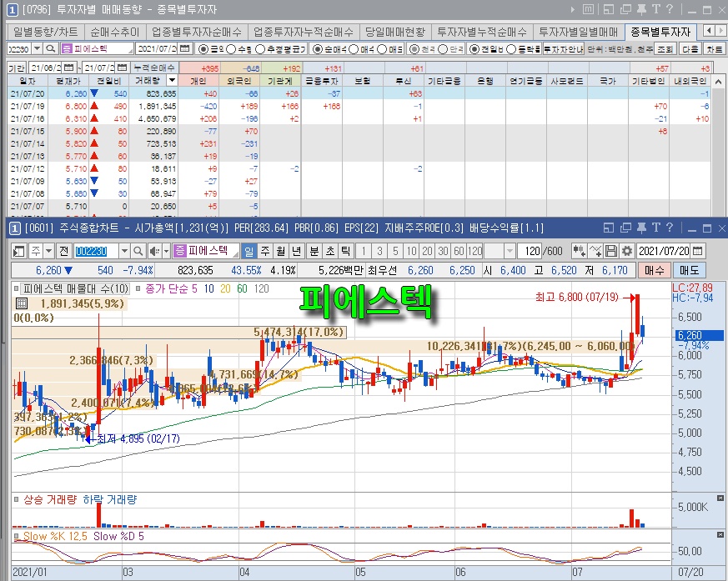Select the 추정평균가 radio button
This screenshot has height=581, width=728.
click(260, 48)
